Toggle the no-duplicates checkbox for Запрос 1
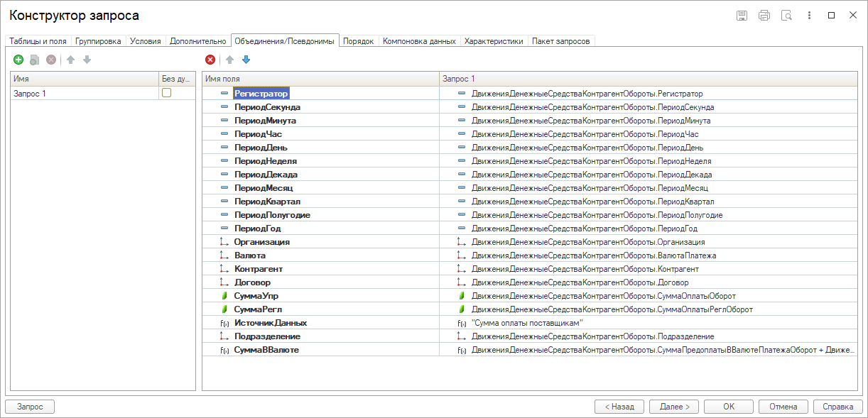This screenshot has height=418, width=868. click(166, 93)
